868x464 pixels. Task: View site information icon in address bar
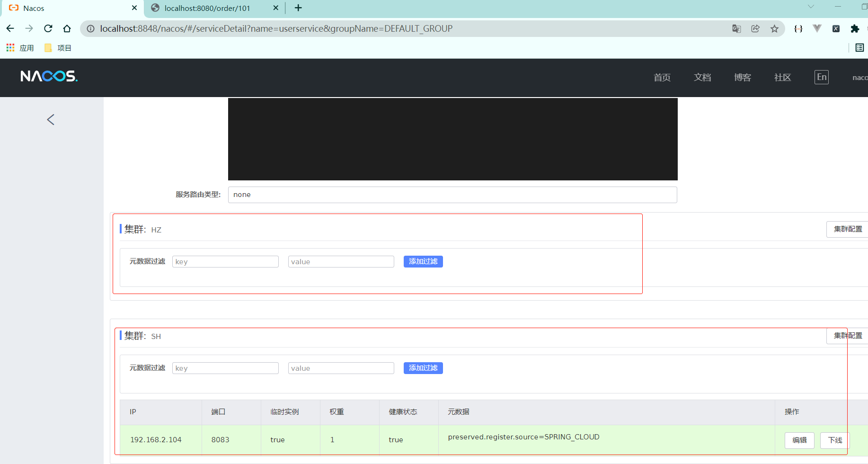(90, 29)
